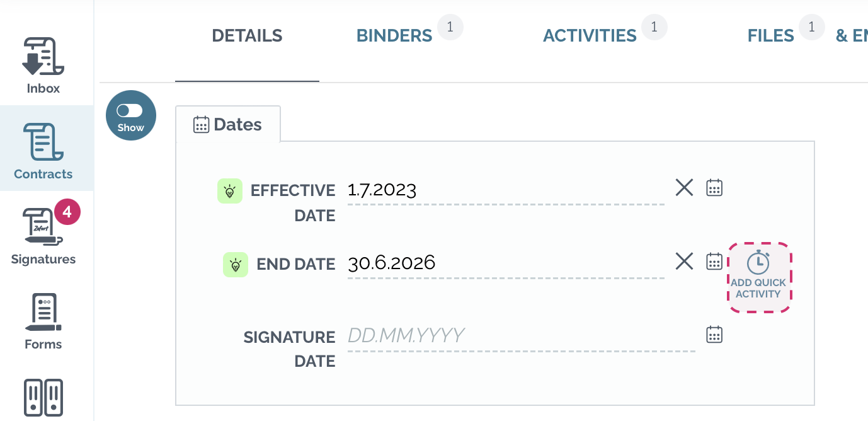This screenshot has width=868, height=421.
Task: Go to the Forms sidebar icon
Action: click(x=43, y=321)
